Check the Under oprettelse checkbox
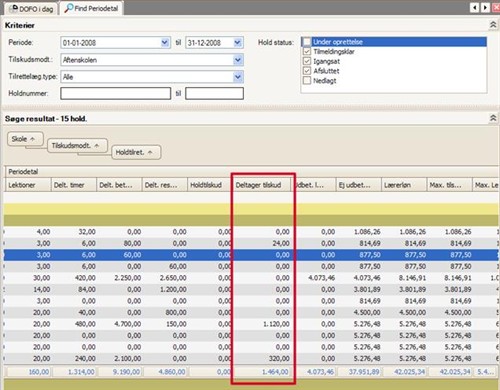 (x=307, y=42)
